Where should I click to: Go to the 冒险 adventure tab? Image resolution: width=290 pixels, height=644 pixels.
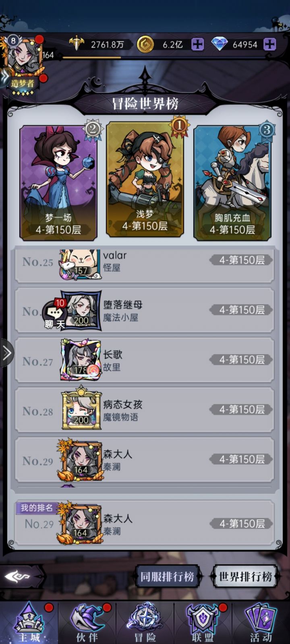[x=145, y=622]
